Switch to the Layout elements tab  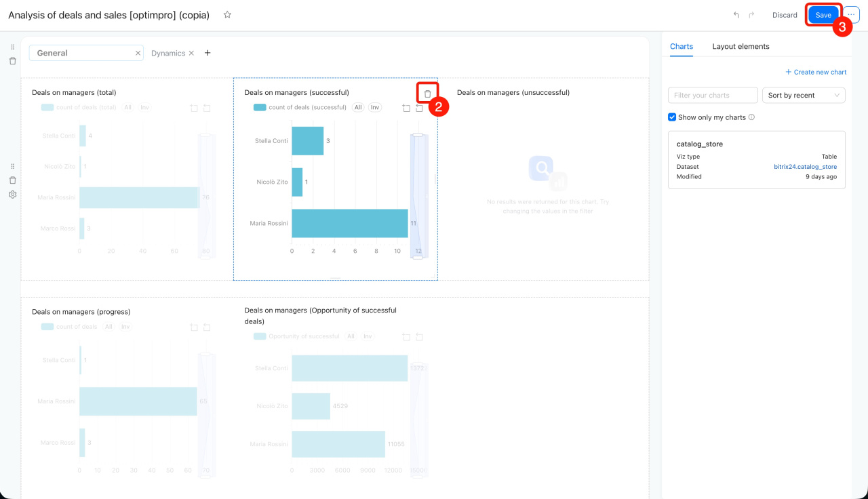(x=741, y=46)
